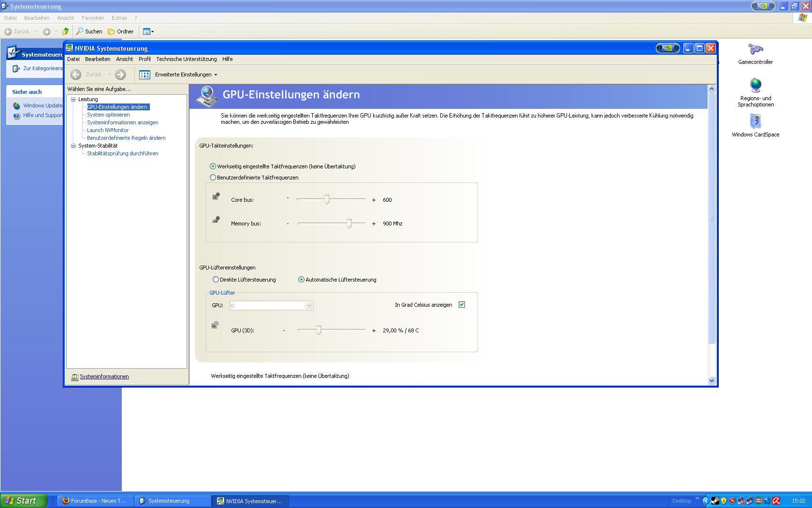Open Extras menu in Systemsteuerung
This screenshot has width=812, height=508.
pos(119,18)
